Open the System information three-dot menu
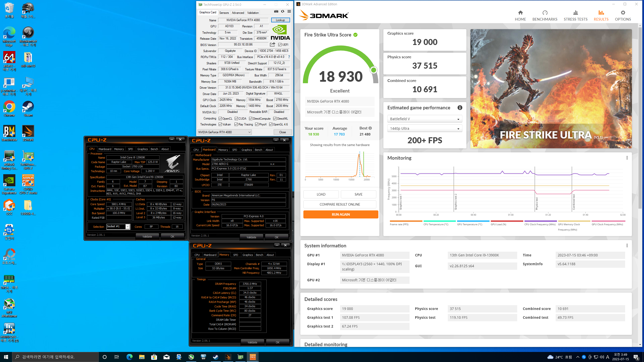Viewport: 644px width, 362px height. pyautogui.click(x=627, y=246)
